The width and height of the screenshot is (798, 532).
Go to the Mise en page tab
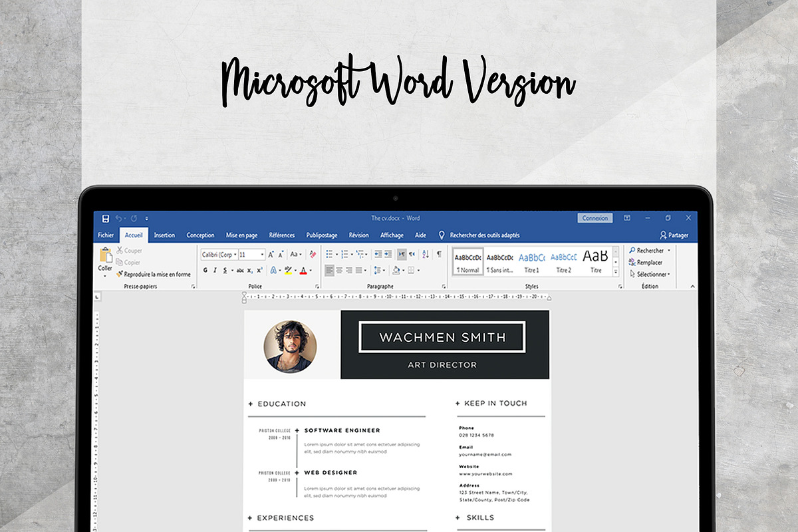pos(241,235)
